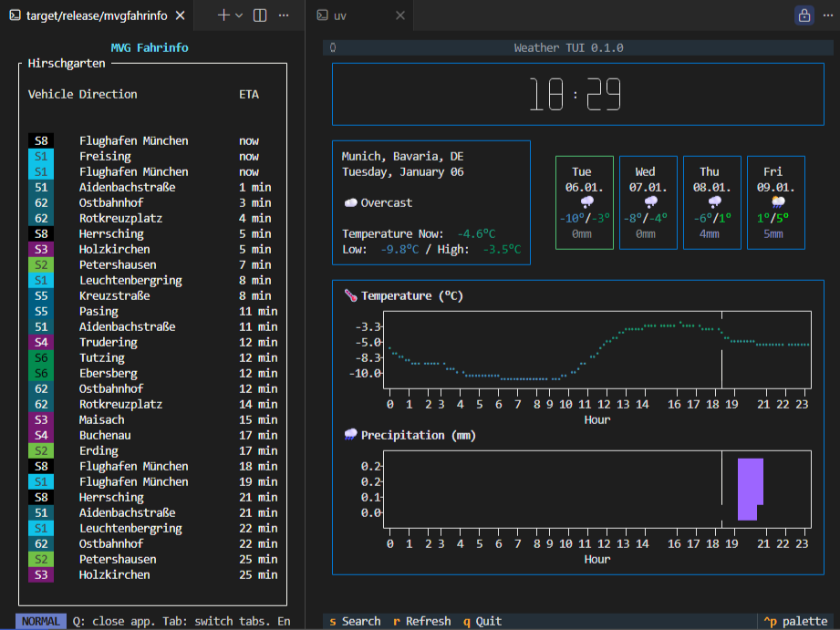Click the S8 Flughafen München line badge
This screenshot has width=840, height=630.
(x=41, y=140)
